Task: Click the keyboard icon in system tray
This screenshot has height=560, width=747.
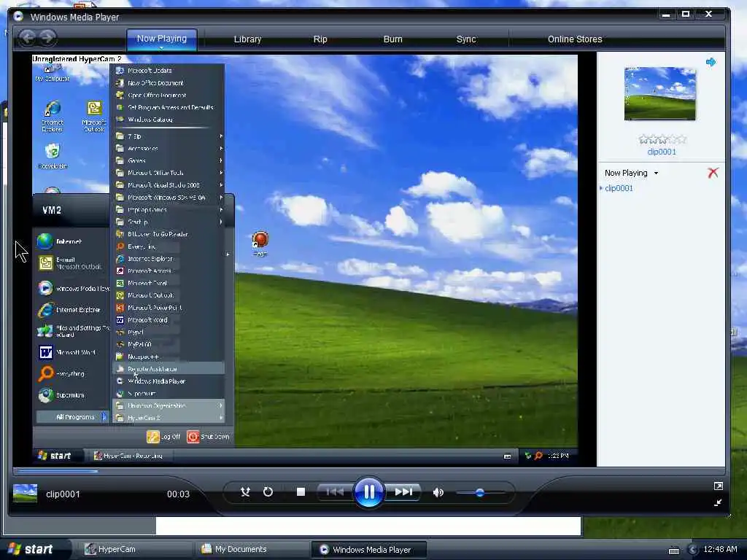Action: coord(674,551)
